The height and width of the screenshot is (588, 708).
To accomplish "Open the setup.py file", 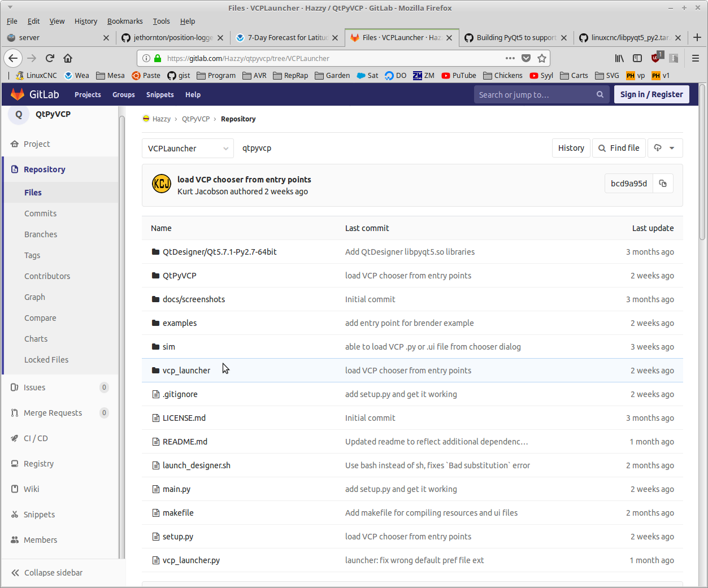I will (178, 537).
